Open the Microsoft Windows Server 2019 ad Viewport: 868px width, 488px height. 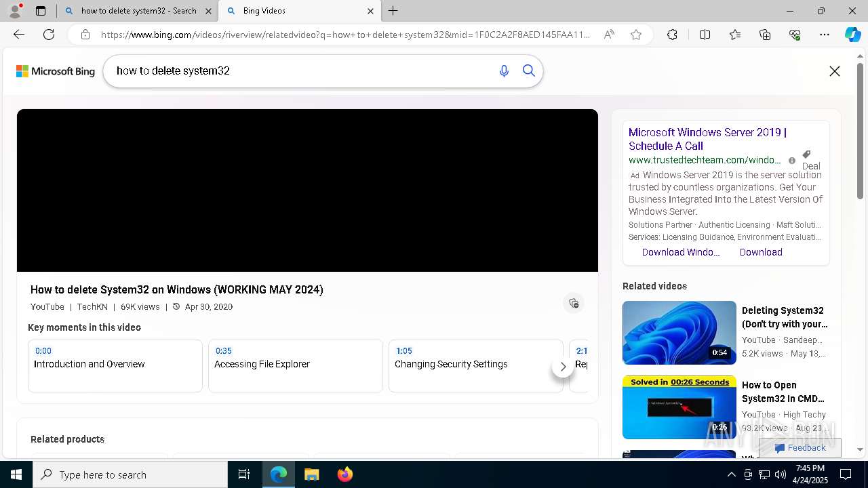click(707, 139)
